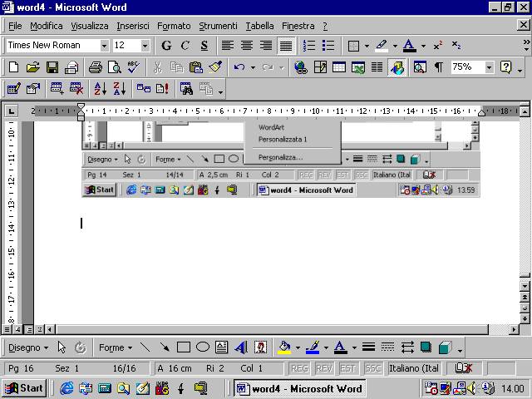Screen dimensions: 532x399
Task: Toggle italic (C) formatting
Action: click(x=185, y=46)
